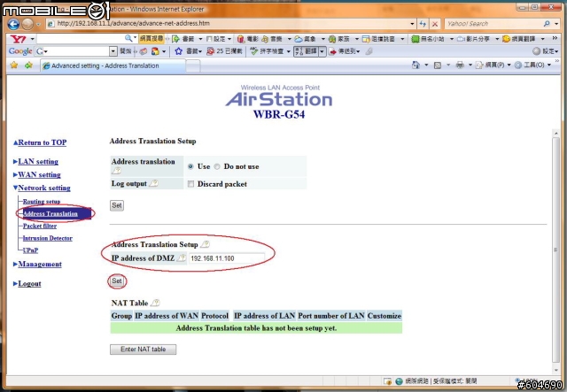Click the help icon under Address translation label
Screen dimensions: 567x392
coord(116,171)
